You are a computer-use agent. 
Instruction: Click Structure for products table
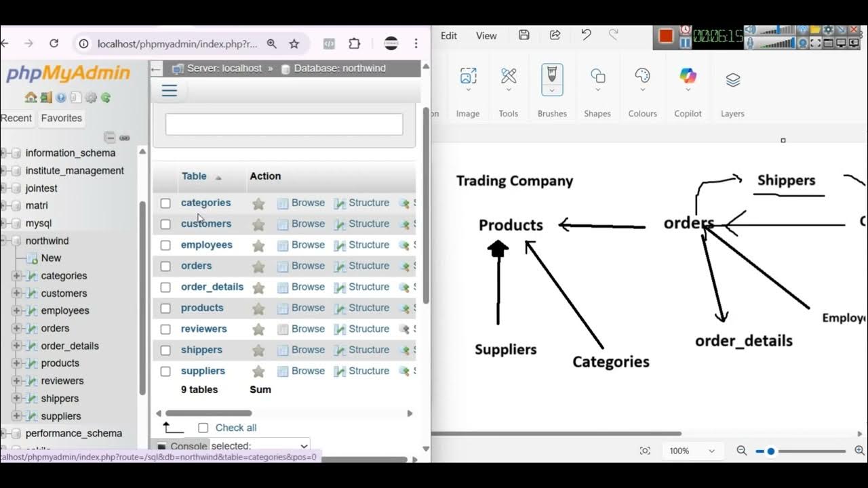tap(361, 308)
